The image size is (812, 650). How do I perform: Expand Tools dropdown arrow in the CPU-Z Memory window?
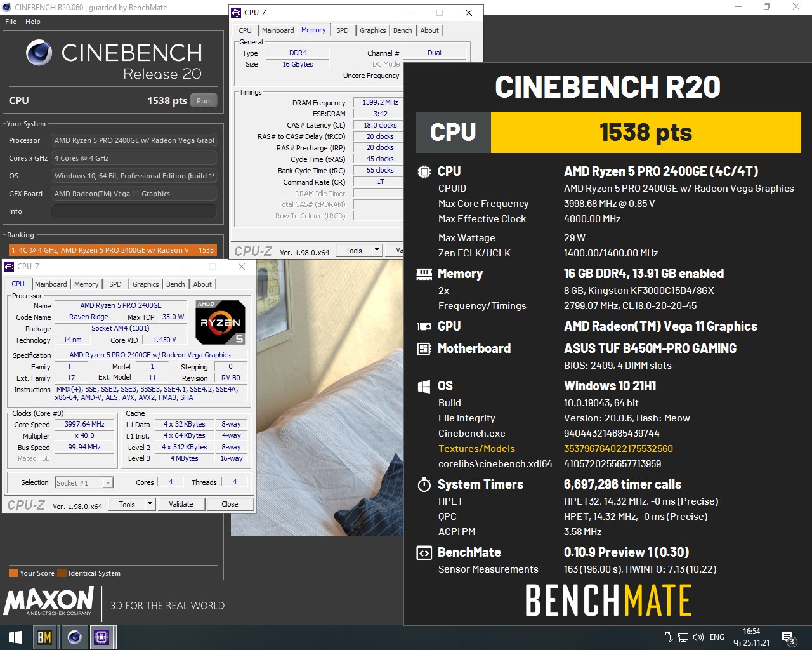(x=377, y=251)
